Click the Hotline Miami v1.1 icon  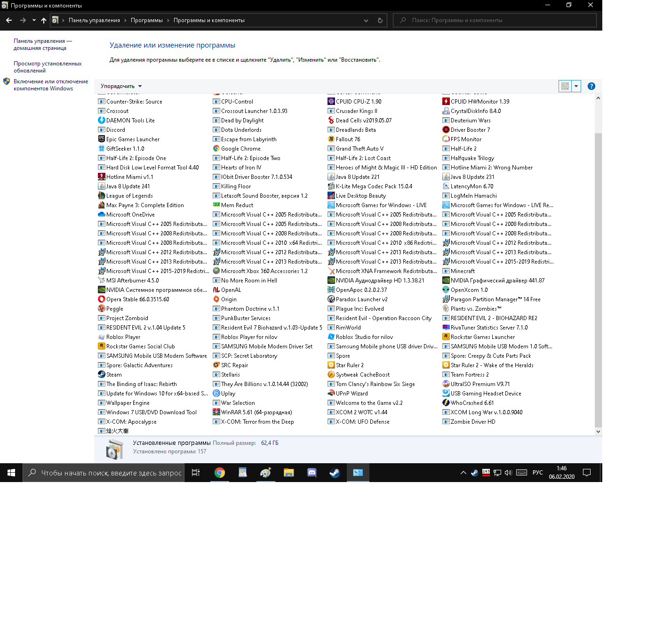pos(101,177)
